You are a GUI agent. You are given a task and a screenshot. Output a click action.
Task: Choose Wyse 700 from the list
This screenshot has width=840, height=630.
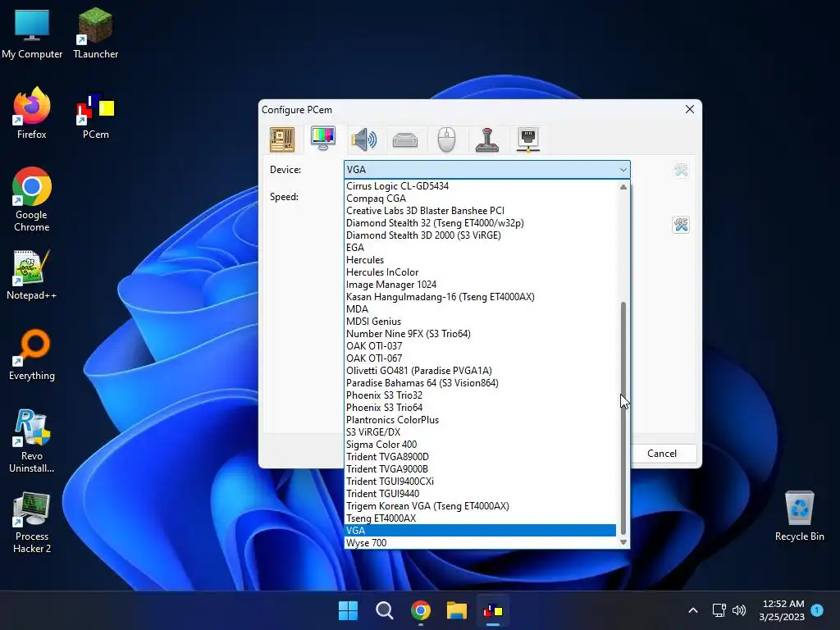pos(480,543)
